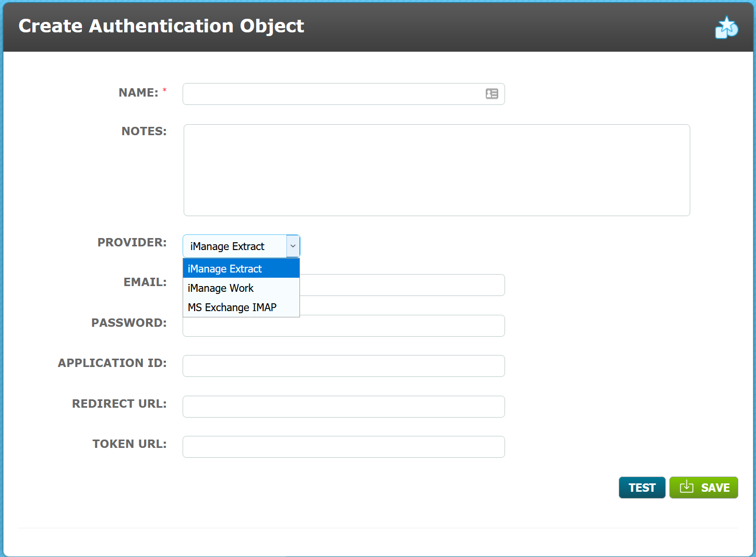Click the PASSWORD: label
The height and width of the screenshot is (557, 756).
coord(129,323)
